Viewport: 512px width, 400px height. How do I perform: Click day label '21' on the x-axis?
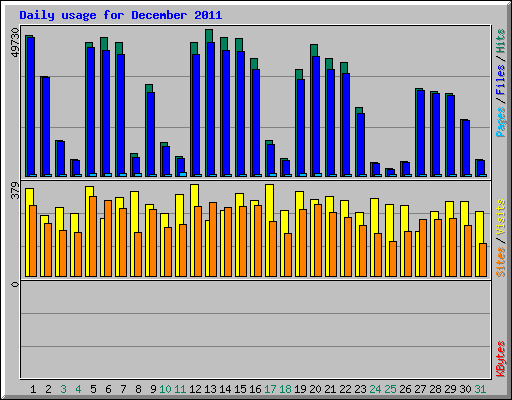click(330, 389)
